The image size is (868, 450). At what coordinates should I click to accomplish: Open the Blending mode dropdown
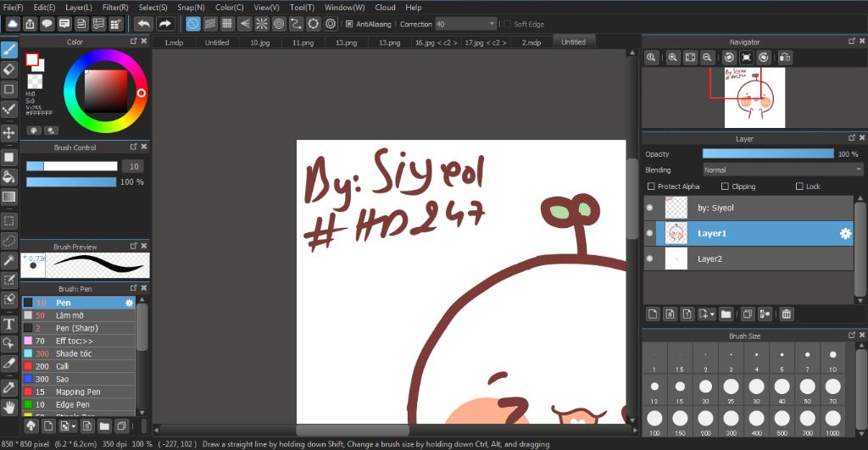pos(782,170)
